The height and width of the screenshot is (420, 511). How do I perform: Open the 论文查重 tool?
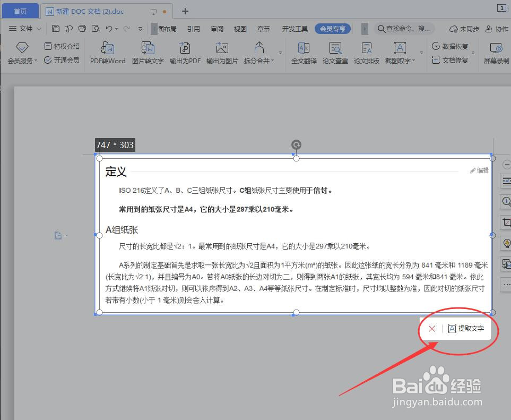335,53
